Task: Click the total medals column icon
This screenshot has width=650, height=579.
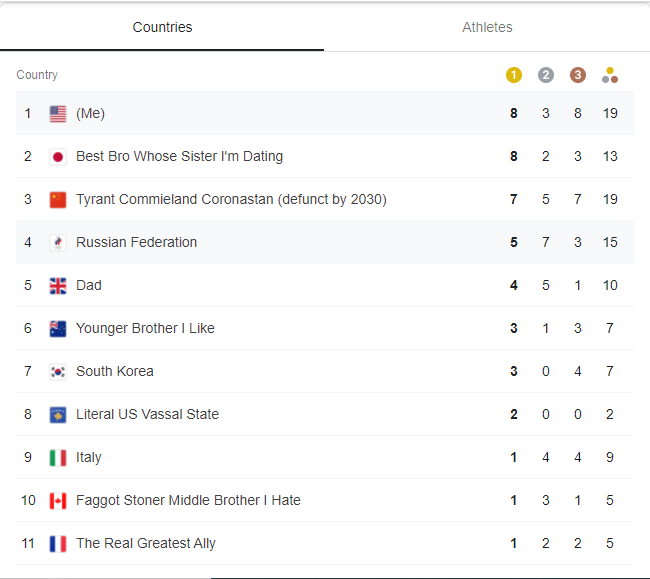Action: 610,75
